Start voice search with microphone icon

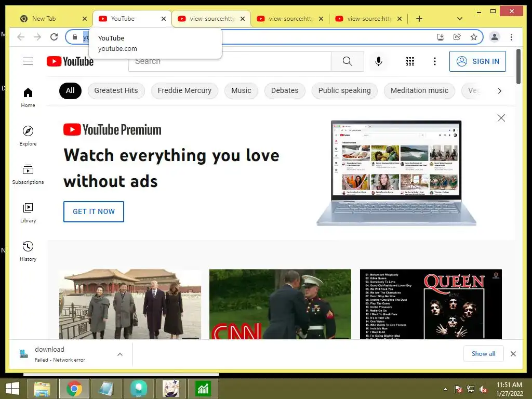coord(379,61)
